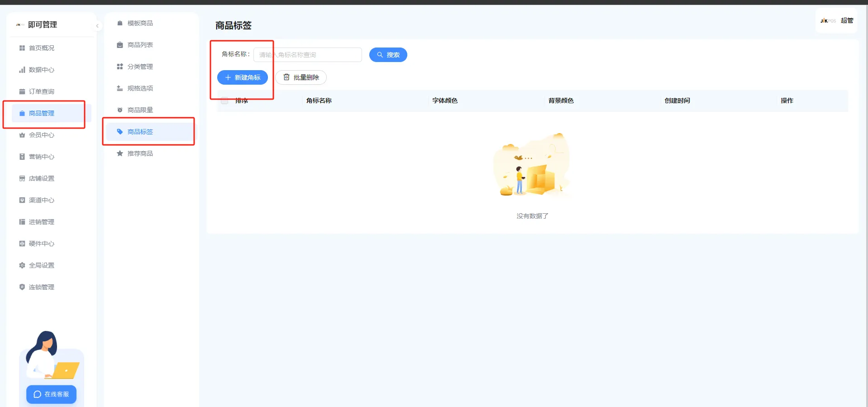The image size is (868, 407).
Task: Focus the 角标名称 search input
Action: click(x=308, y=55)
